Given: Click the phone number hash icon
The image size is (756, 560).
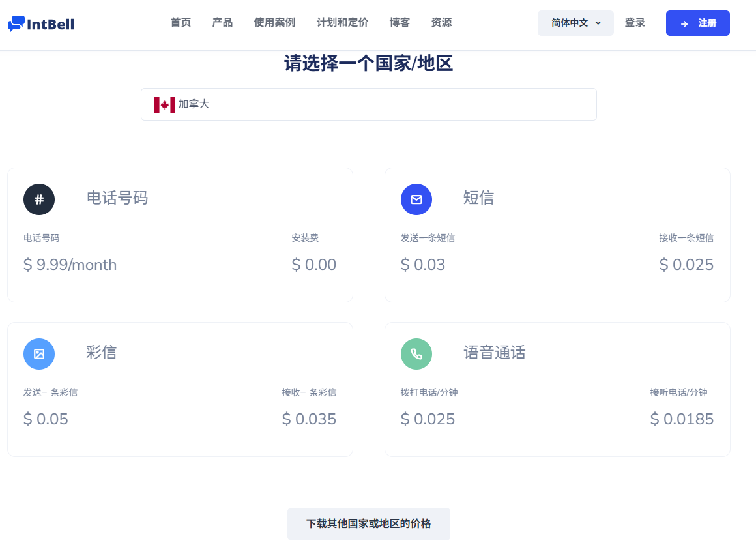Looking at the screenshot, I should [x=39, y=199].
